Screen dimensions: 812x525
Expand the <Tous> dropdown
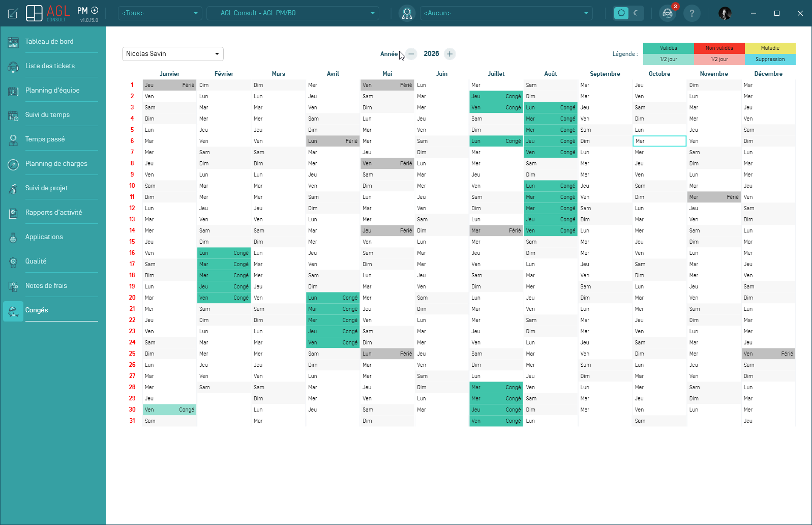coord(160,13)
